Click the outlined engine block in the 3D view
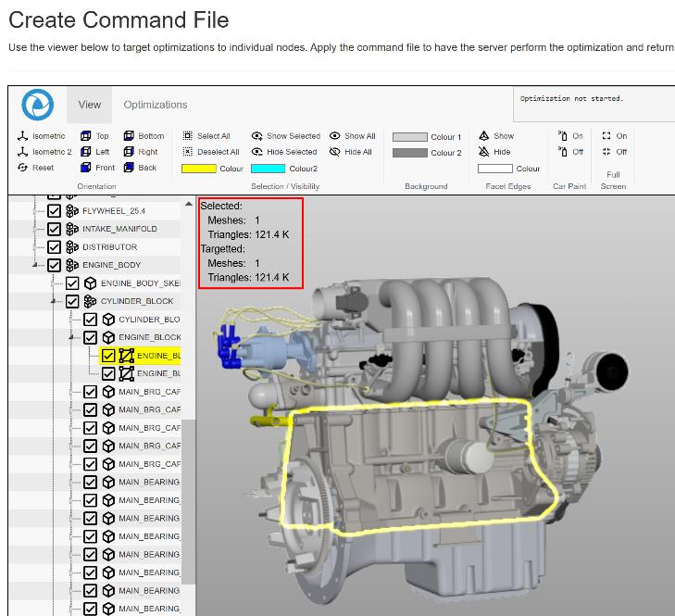Screen dimensions: 675x616 [413, 468]
